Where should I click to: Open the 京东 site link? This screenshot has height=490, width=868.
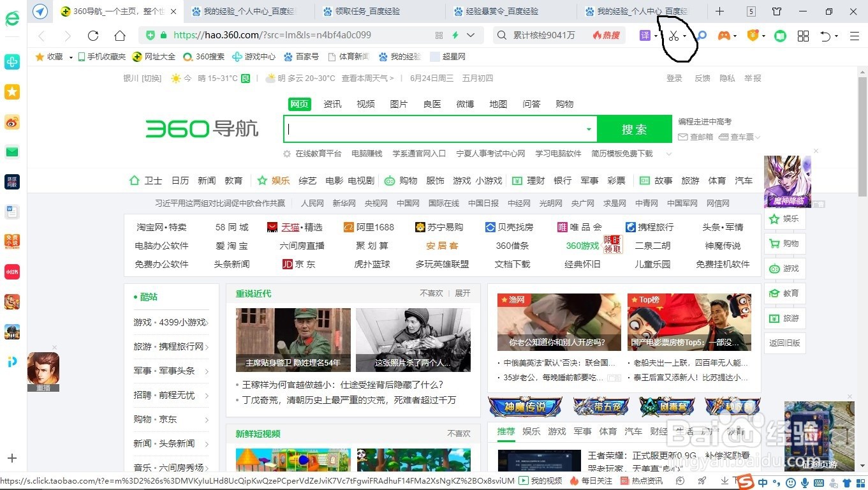(299, 264)
